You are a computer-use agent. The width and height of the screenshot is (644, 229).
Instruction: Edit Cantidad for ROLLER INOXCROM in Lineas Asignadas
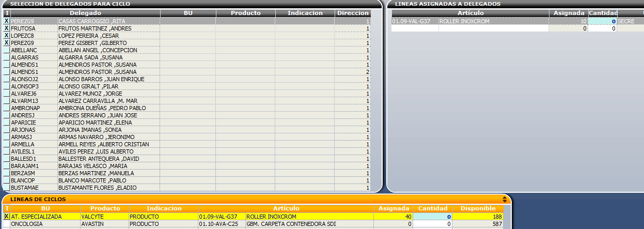(603, 21)
